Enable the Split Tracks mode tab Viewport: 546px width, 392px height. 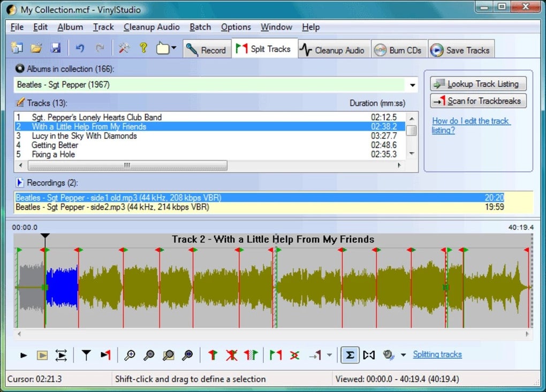(x=264, y=48)
